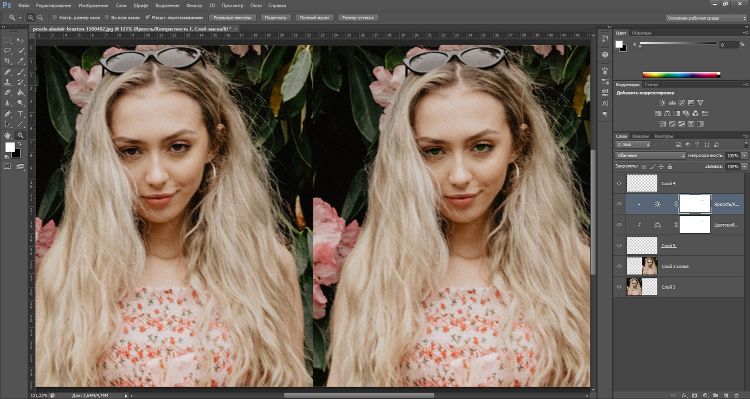Image resolution: width=750 pixels, height=399 pixels.
Task: Click the delete layer trash icon
Action: coord(737,395)
